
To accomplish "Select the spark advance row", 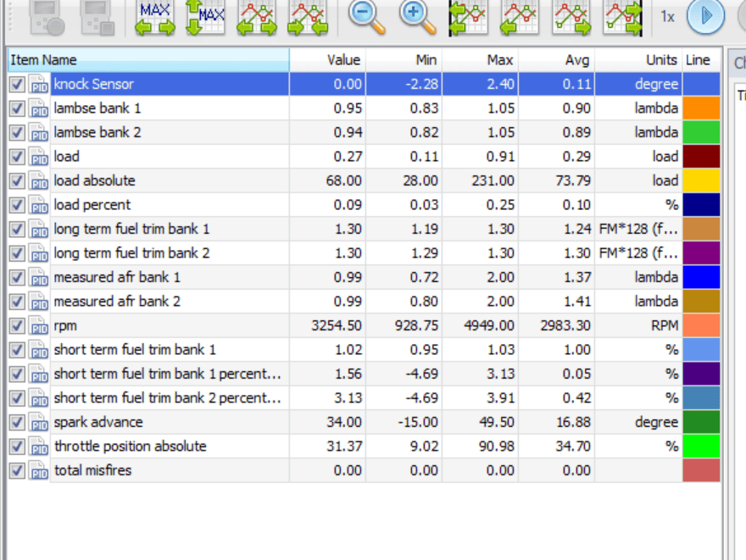I will point(364,422).
